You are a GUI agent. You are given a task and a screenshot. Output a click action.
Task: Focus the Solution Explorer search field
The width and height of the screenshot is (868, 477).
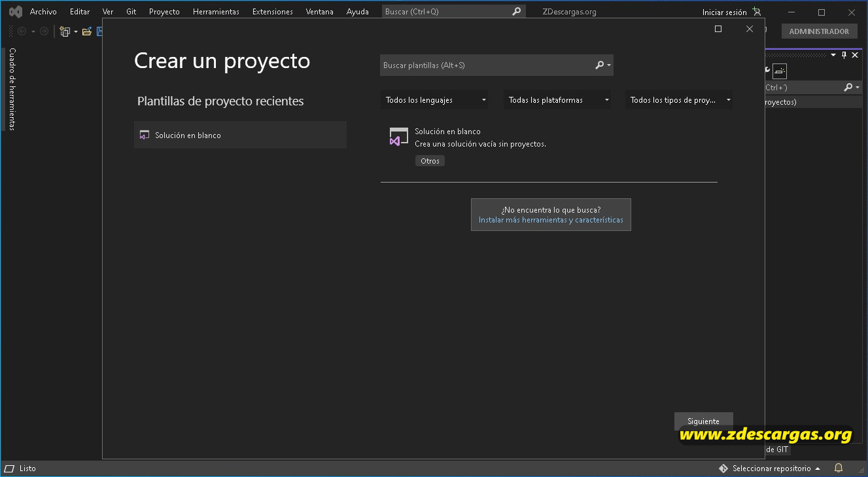click(813, 87)
